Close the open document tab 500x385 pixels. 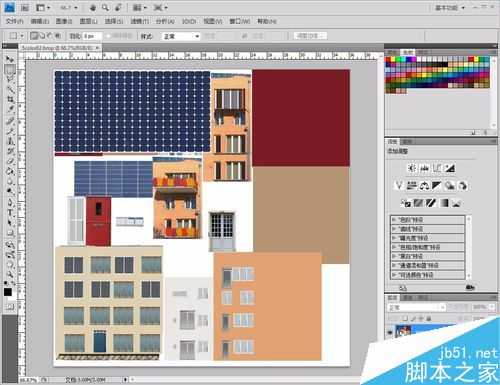coord(97,48)
